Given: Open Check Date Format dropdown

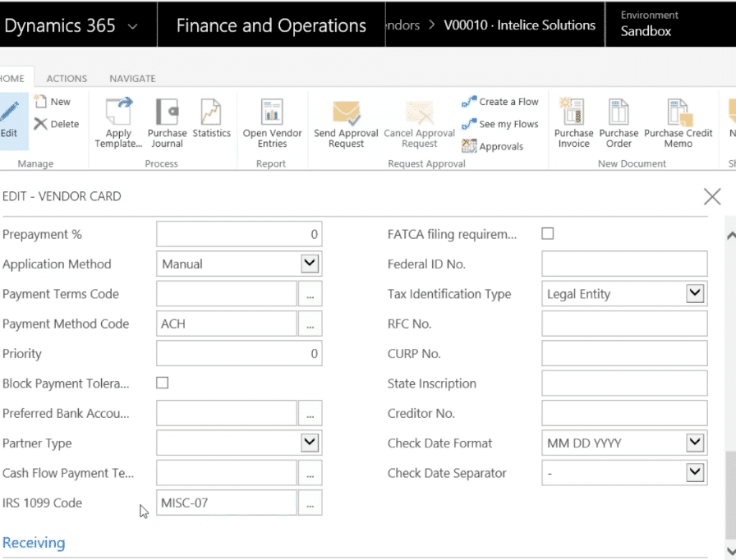Looking at the screenshot, I should click(x=695, y=443).
